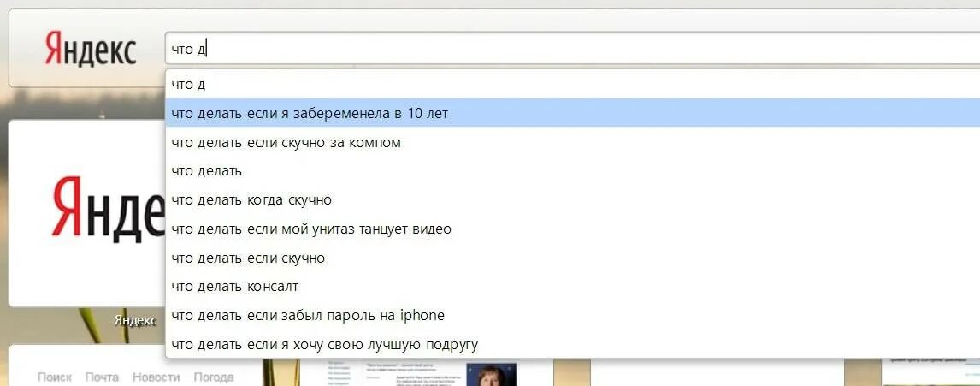Select suggestion 'что делать если я забеременела в 10 лет'

point(572,113)
